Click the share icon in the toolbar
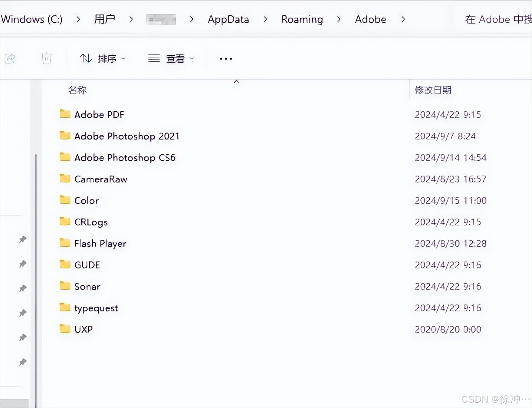 (10, 58)
